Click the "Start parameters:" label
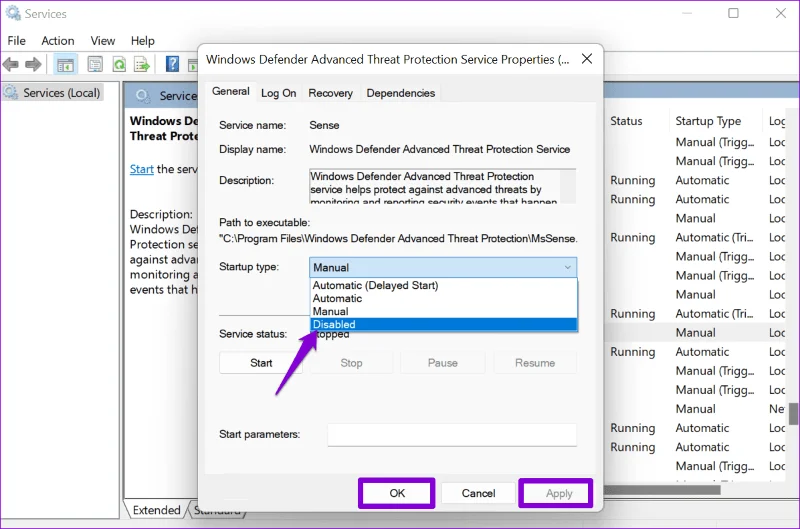Image resolution: width=800 pixels, height=529 pixels. 260,435
